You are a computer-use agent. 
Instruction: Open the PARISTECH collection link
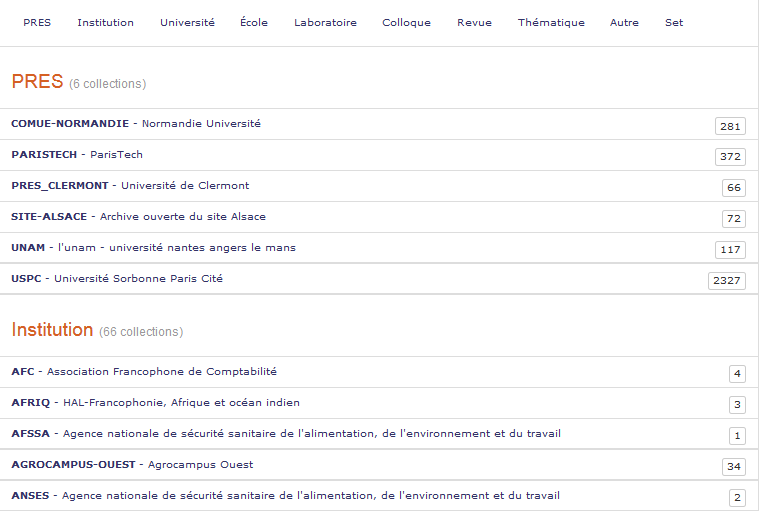(77, 155)
